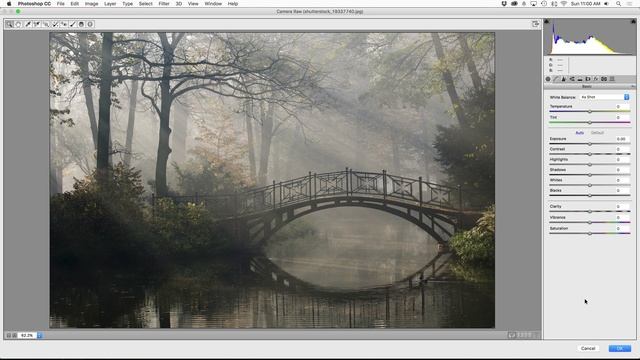Click the Clarity slider handle
This screenshot has height=360, width=640.
[589, 211]
